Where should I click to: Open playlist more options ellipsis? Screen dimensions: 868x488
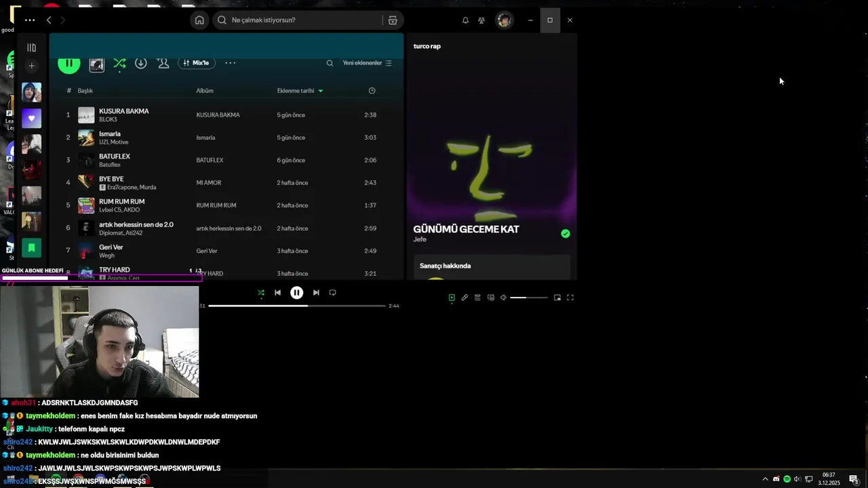(231, 63)
